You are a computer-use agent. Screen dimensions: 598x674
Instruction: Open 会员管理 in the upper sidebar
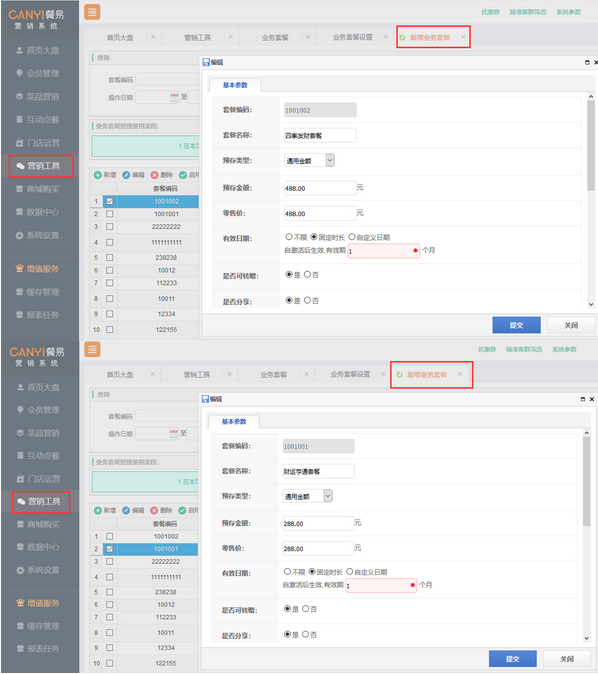click(38, 74)
